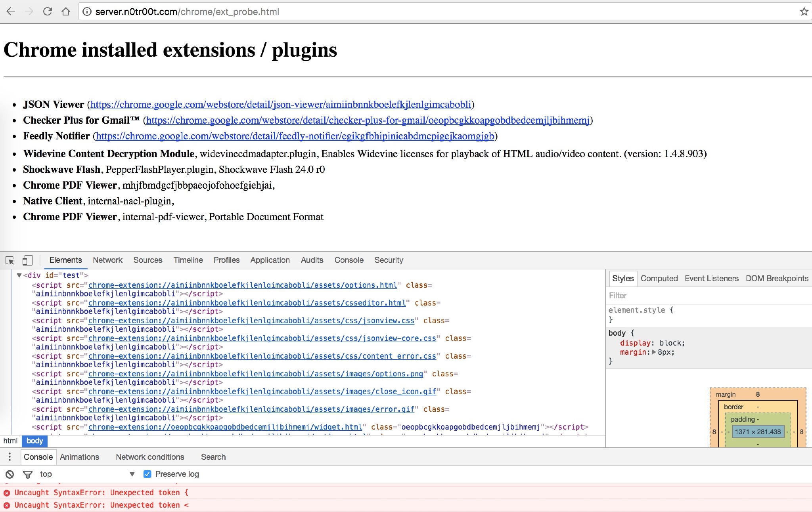Open the console filter funnel icon
Image resolution: width=812 pixels, height=512 pixels.
pos(28,474)
